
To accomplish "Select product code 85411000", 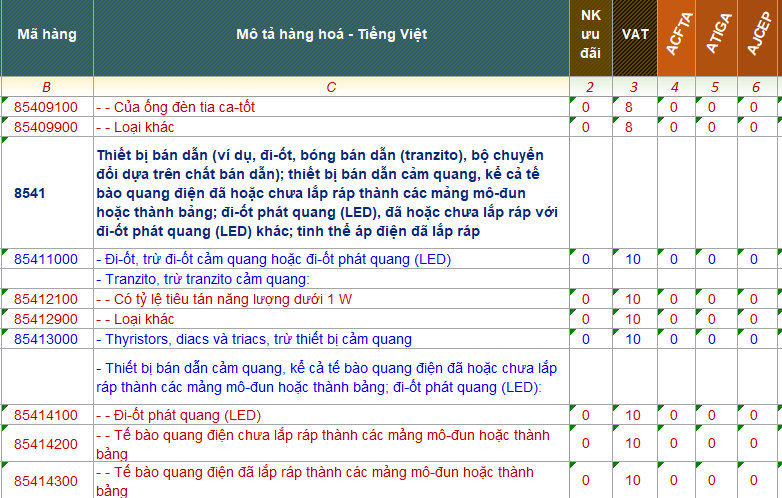I will 46,259.
